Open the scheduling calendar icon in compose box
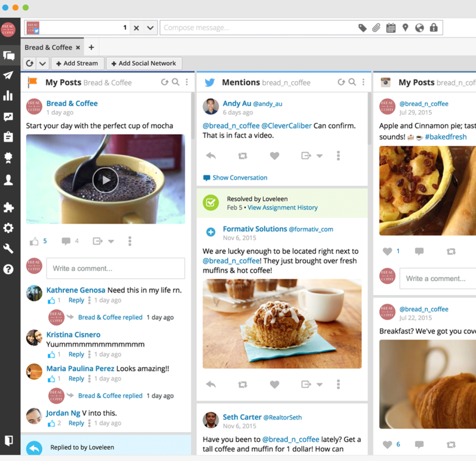Viewport: 476px width, 461px height. coord(391,28)
